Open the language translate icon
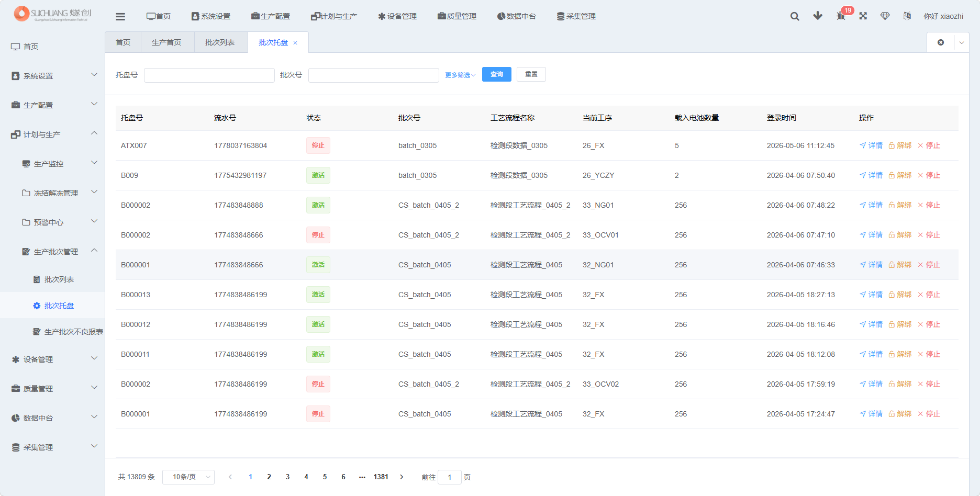 click(907, 16)
